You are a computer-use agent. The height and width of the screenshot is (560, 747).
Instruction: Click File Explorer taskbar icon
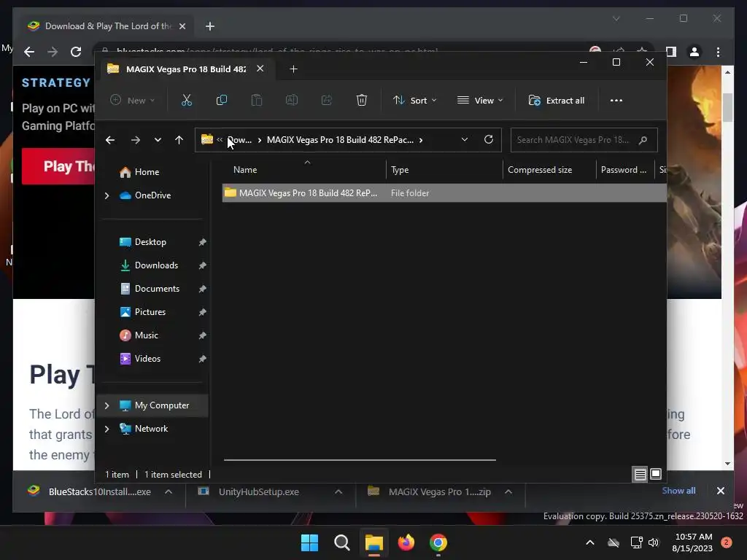(x=374, y=542)
